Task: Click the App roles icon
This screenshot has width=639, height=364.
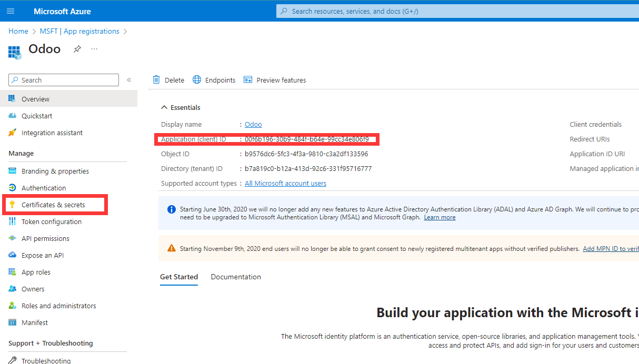Action: point(12,272)
